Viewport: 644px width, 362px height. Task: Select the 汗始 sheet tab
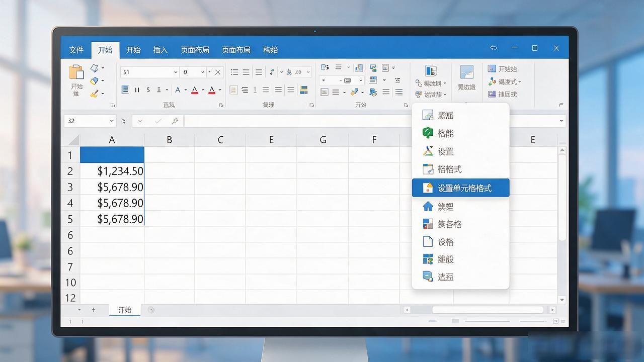[125, 310]
